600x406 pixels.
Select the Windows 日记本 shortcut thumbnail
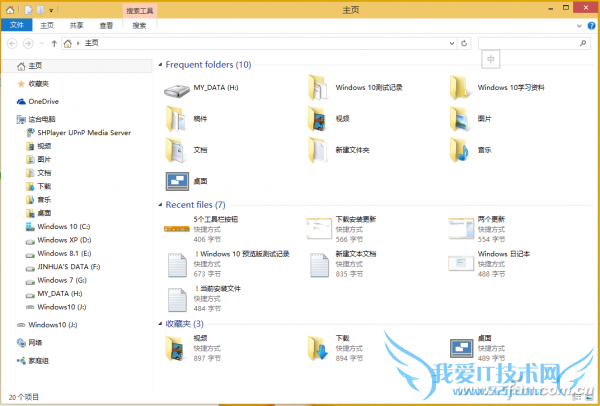click(x=461, y=263)
